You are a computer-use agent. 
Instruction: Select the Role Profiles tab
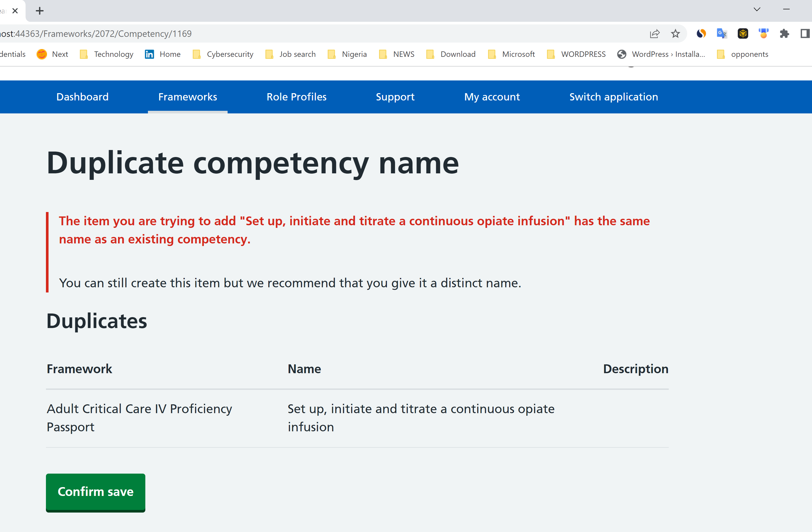pyautogui.click(x=296, y=97)
